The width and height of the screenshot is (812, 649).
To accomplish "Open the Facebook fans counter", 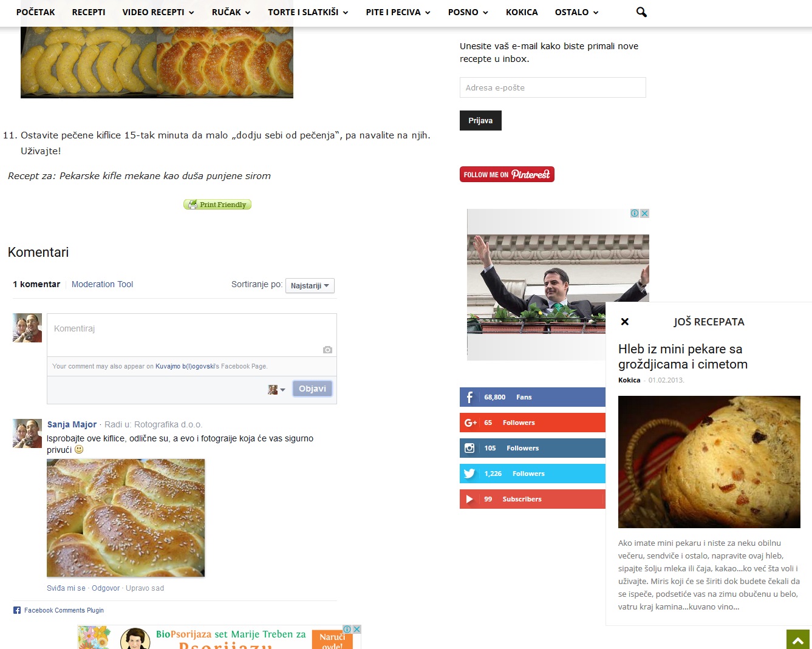I will point(533,397).
